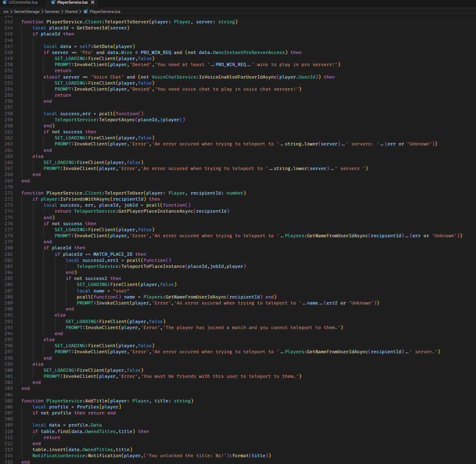Switch to the UIController.lua tab
Screen dimensions: 476x464
coord(23,2)
